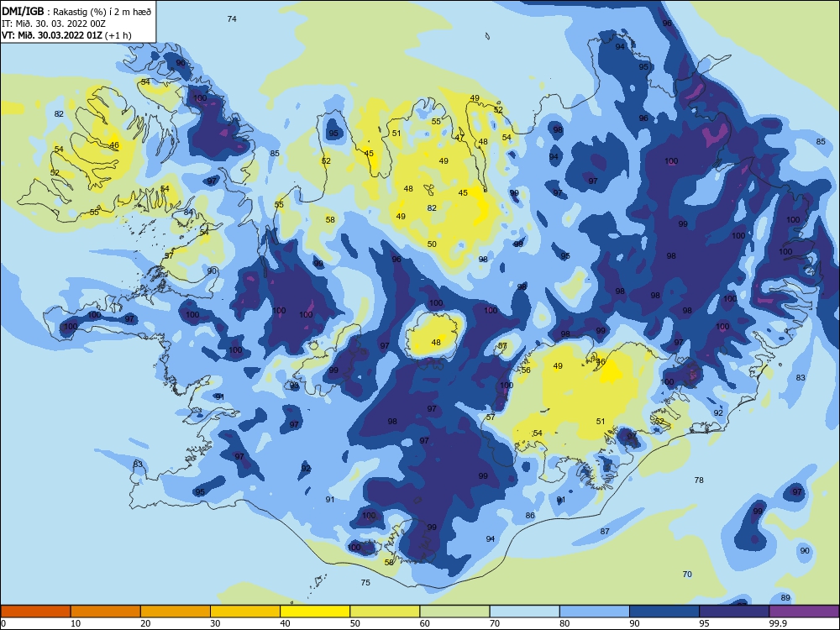The width and height of the screenshot is (840, 630).
Task: Click the '56' humidity value on the map
Action: (526, 370)
